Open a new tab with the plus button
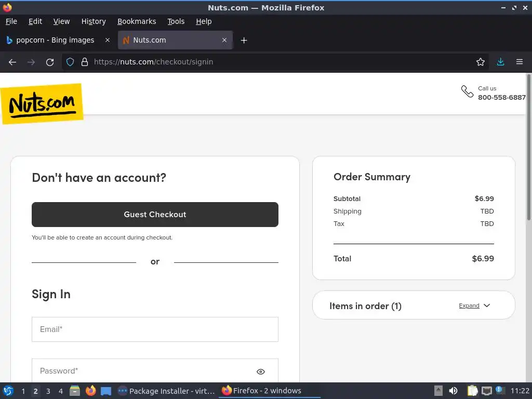 click(244, 41)
